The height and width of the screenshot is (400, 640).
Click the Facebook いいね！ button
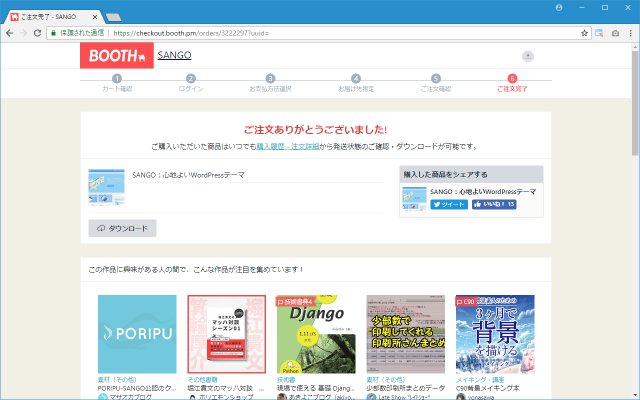pyautogui.click(x=494, y=204)
